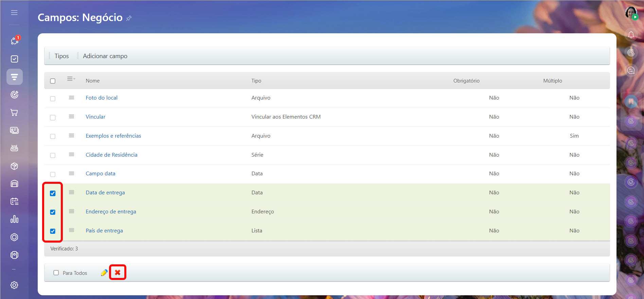
Task: Open the header row actions dropdown
Action: 71,79
